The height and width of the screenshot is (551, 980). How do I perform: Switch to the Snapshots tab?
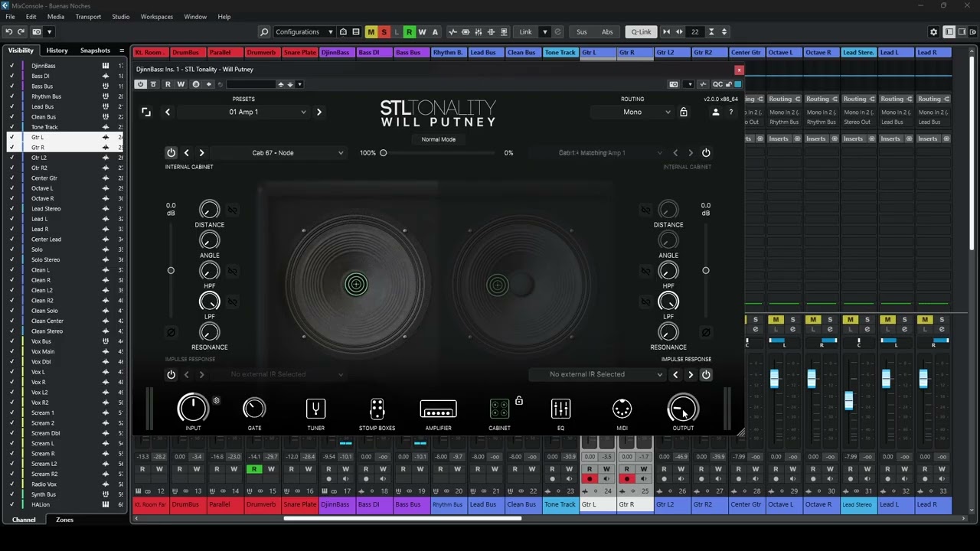point(95,51)
